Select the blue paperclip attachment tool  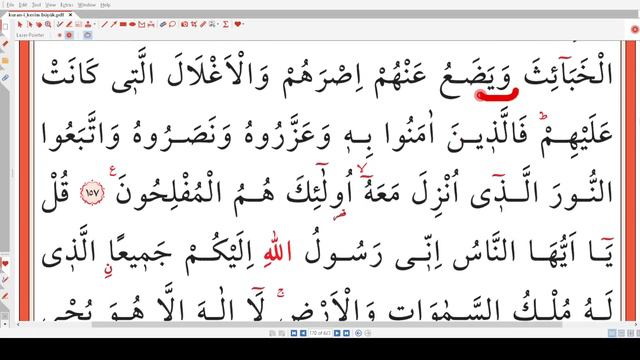[162, 25]
